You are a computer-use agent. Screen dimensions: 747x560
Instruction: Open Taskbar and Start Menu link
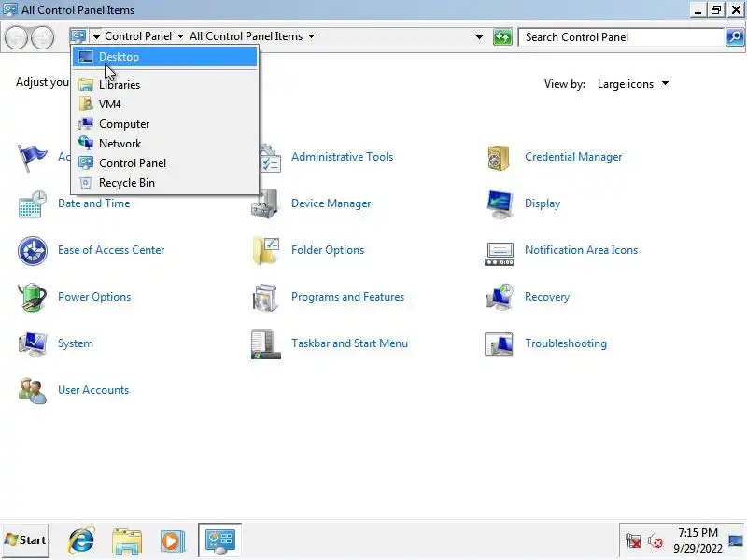[349, 343]
